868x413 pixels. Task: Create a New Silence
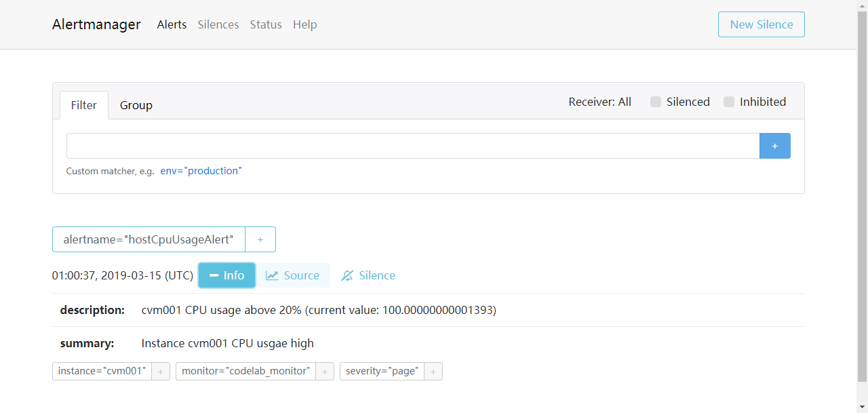click(x=761, y=24)
